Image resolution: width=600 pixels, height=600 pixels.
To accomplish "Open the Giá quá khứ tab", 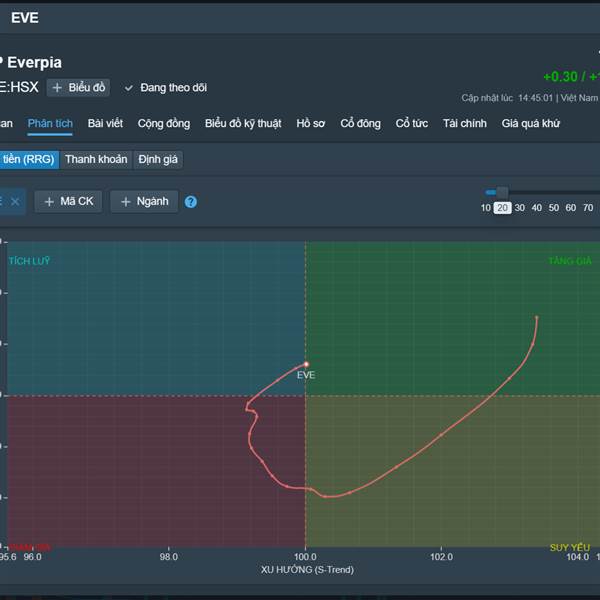I will [x=530, y=123].
